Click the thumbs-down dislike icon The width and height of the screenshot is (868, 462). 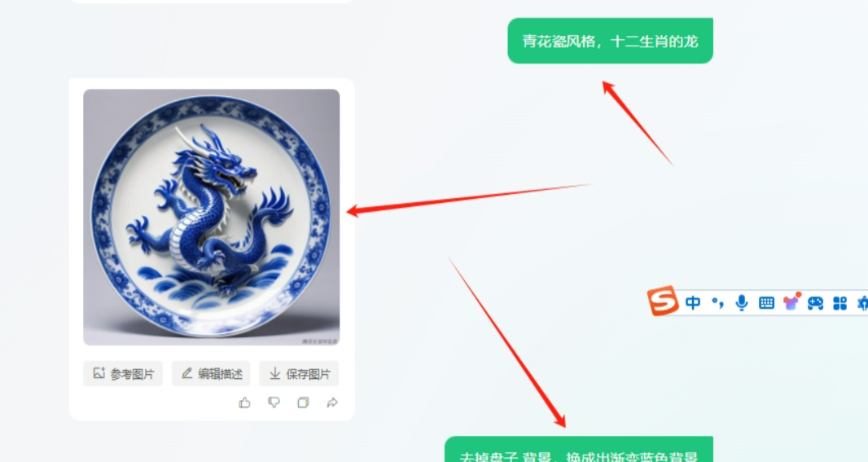click(x=274, y=403)
